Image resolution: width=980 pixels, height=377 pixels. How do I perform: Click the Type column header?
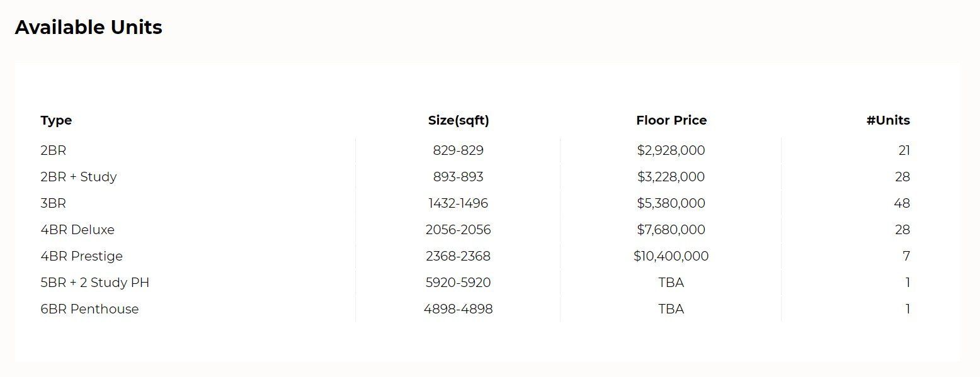56,120
